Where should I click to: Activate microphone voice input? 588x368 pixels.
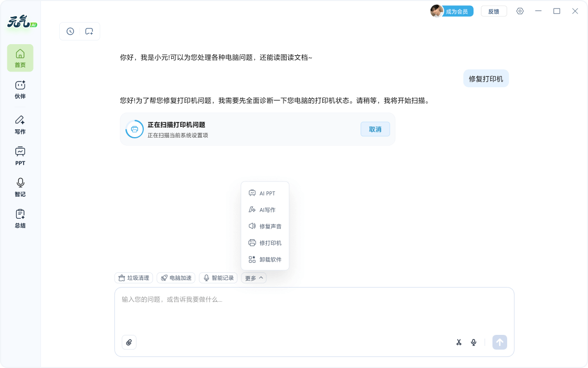[x=474, y=342]
